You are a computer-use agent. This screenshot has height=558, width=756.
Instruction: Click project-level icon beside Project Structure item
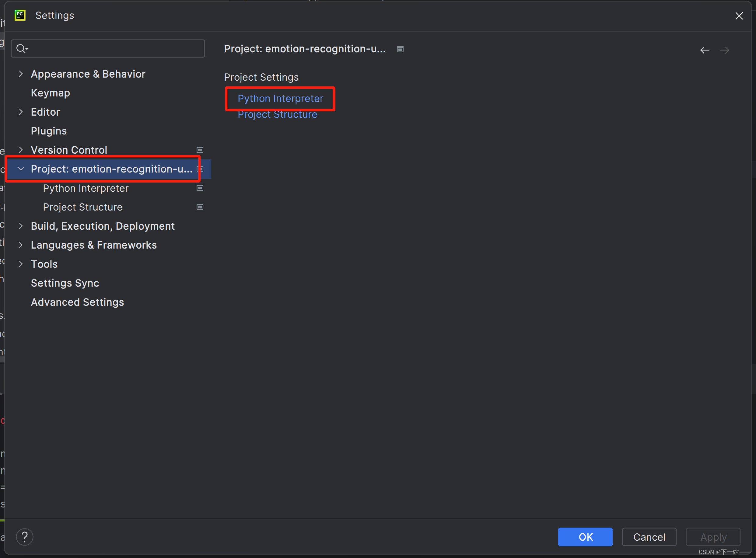point(200,207)
